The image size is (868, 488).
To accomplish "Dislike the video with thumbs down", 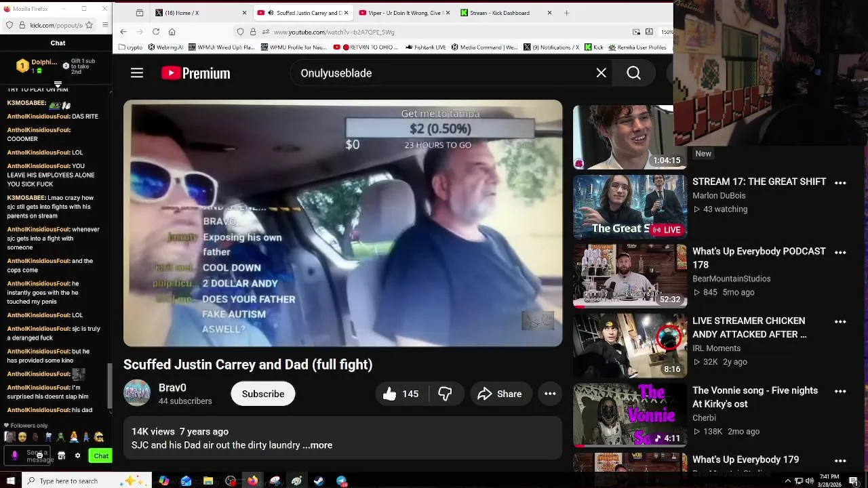I will pyautogui.click(x=446, y=394).
